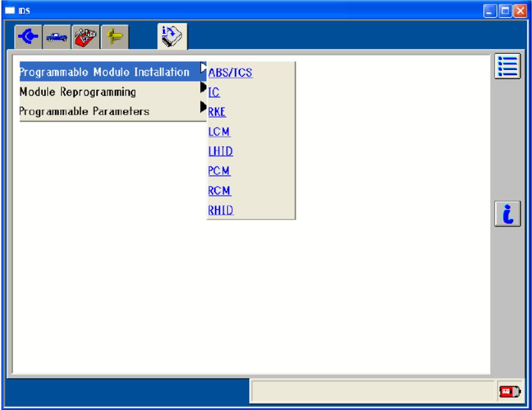Open the menu list icon button

(508, 66)
